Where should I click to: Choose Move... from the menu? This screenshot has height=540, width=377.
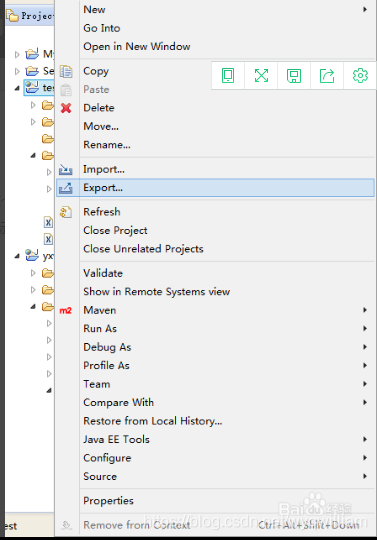point(215,126)
